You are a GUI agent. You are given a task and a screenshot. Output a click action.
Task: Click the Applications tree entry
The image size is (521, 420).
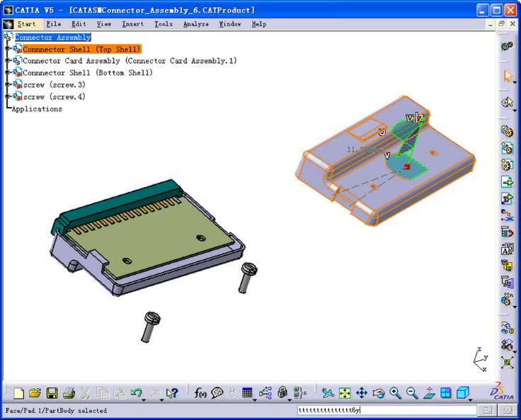tap(37, 109)
